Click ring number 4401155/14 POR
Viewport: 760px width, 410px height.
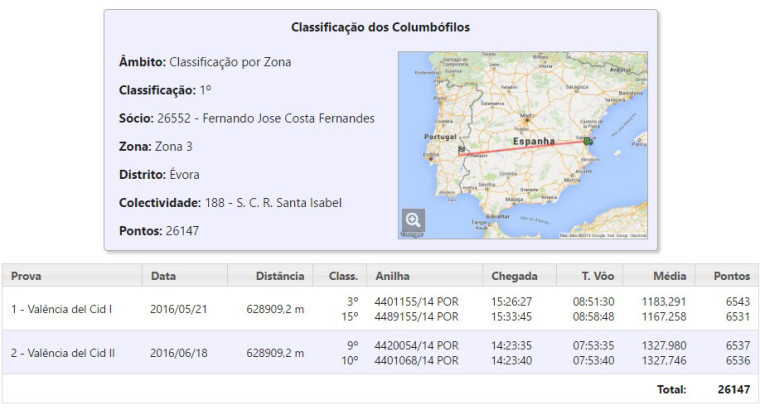(x=416, y=301)
